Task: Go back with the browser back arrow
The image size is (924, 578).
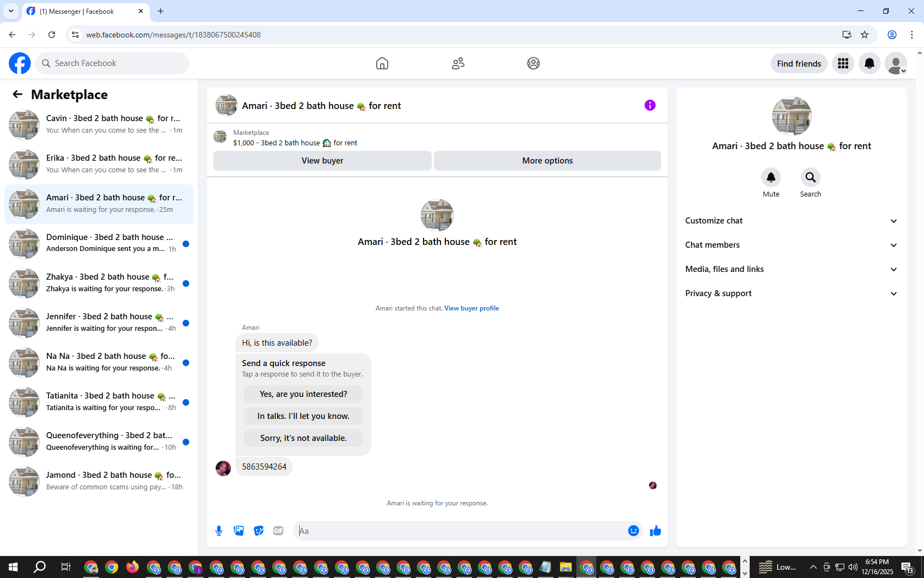Action: tap(12, 35)
